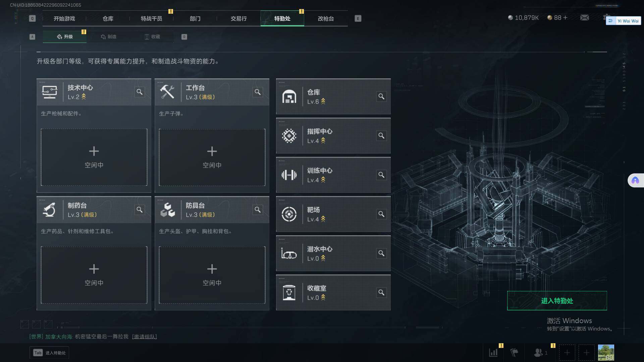
Task: Add production in idle 防具台 slot
Action: tap(212, 275)
